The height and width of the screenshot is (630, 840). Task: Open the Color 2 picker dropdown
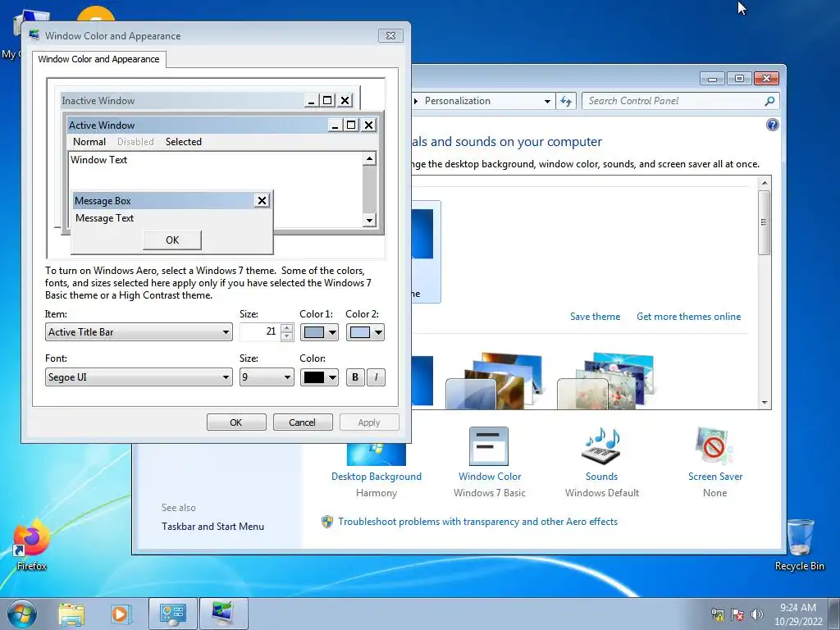pyautogui.click(x=365, y=332)
